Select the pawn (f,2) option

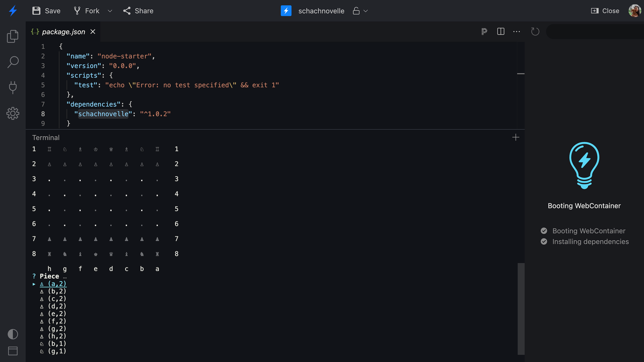(53, 321)
